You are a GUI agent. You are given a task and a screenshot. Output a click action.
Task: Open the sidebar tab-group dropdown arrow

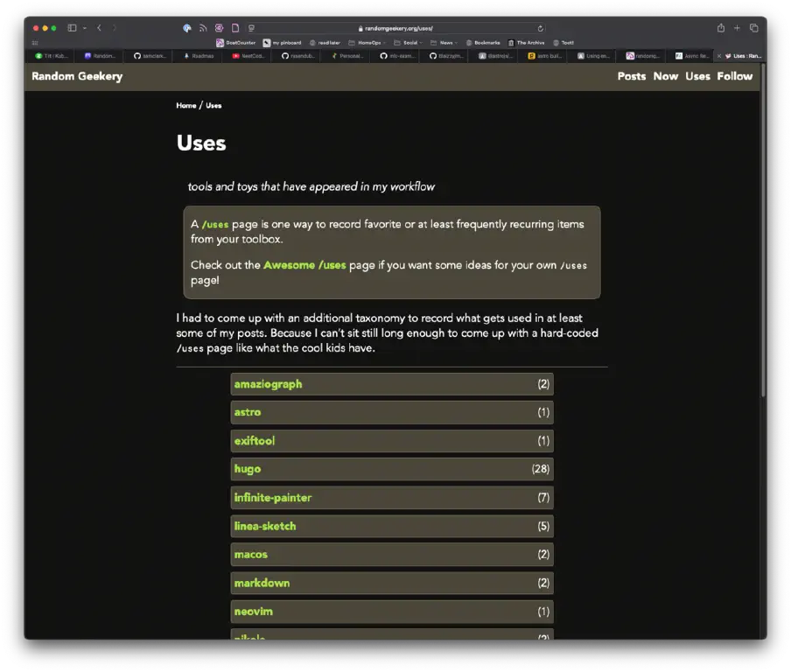(x=85, y=28)
